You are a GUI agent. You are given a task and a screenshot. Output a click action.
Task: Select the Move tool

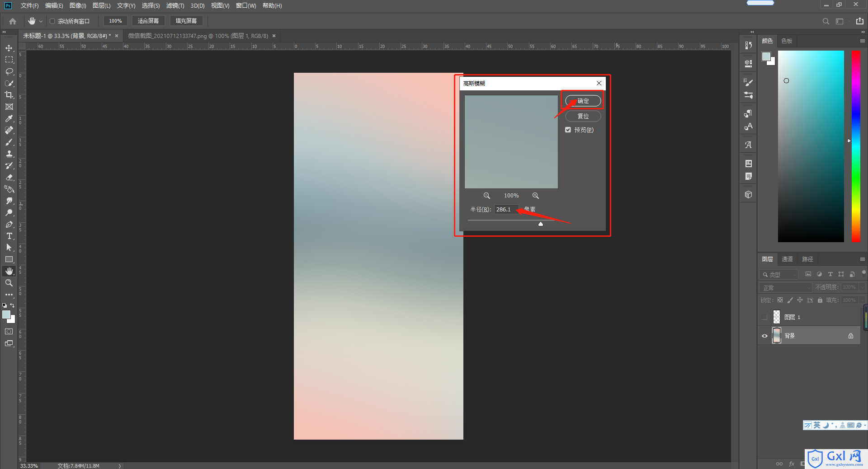click(x=9, y=48)
